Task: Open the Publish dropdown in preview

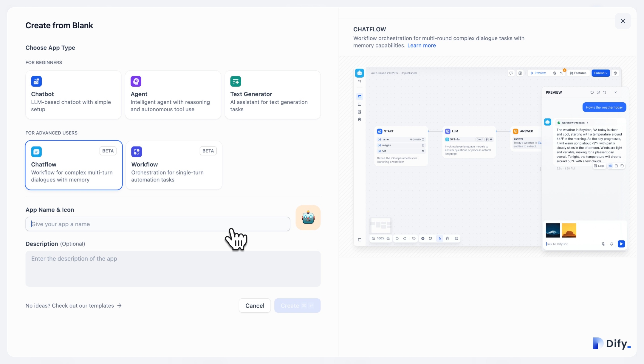Action: 600,73
